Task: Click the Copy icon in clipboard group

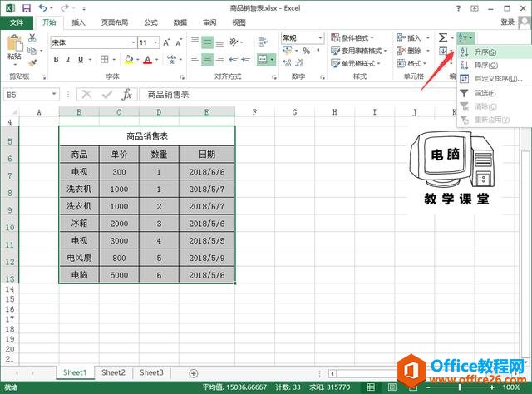Action: (32, 51)
